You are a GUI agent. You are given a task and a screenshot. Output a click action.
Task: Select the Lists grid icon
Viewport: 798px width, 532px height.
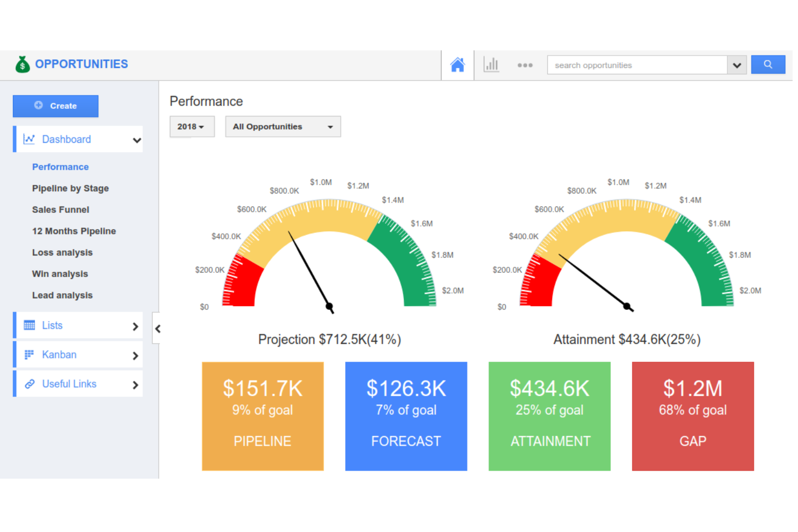(x=30, y=325)
